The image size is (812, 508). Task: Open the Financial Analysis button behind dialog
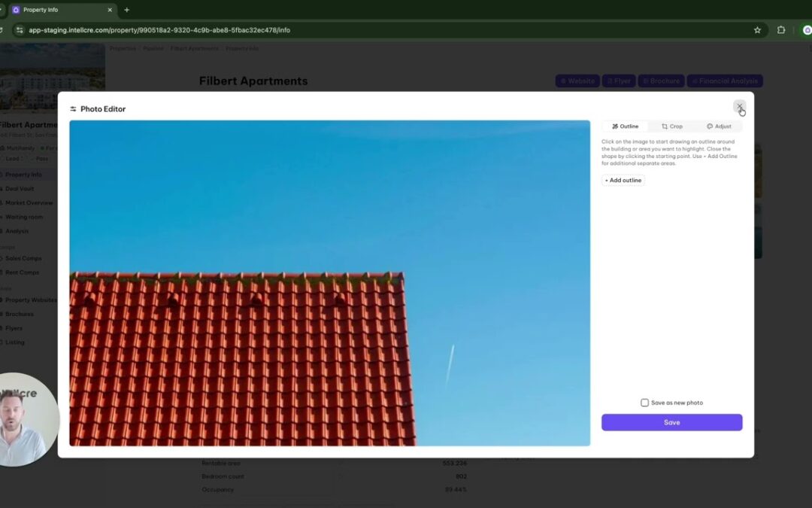[x=725, y=81]
